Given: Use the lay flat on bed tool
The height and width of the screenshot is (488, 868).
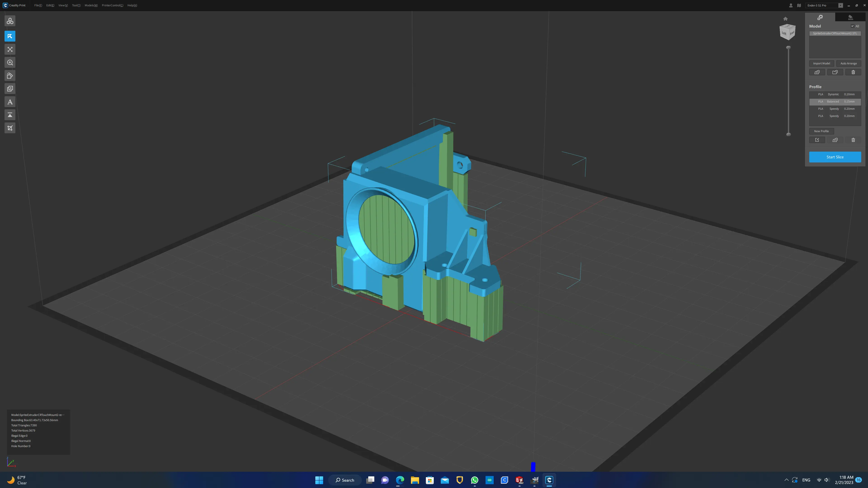Looking at the screenshot, I should coord(10,115).
